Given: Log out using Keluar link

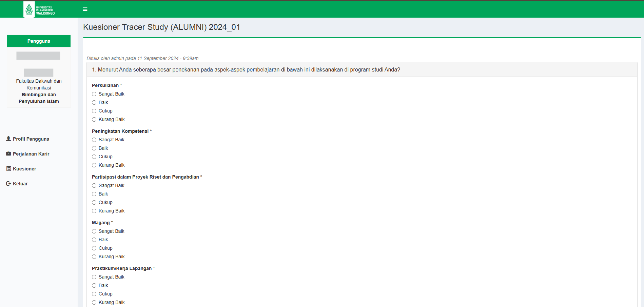Looking at the screenshot, I should point(20,184).
